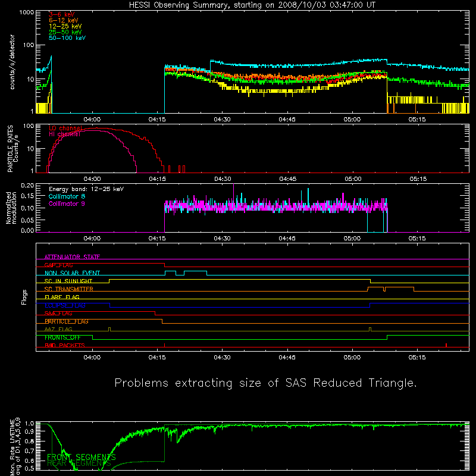Click the counts/s/detector axis label
476x476 pixels.
(x=12, y=62)
